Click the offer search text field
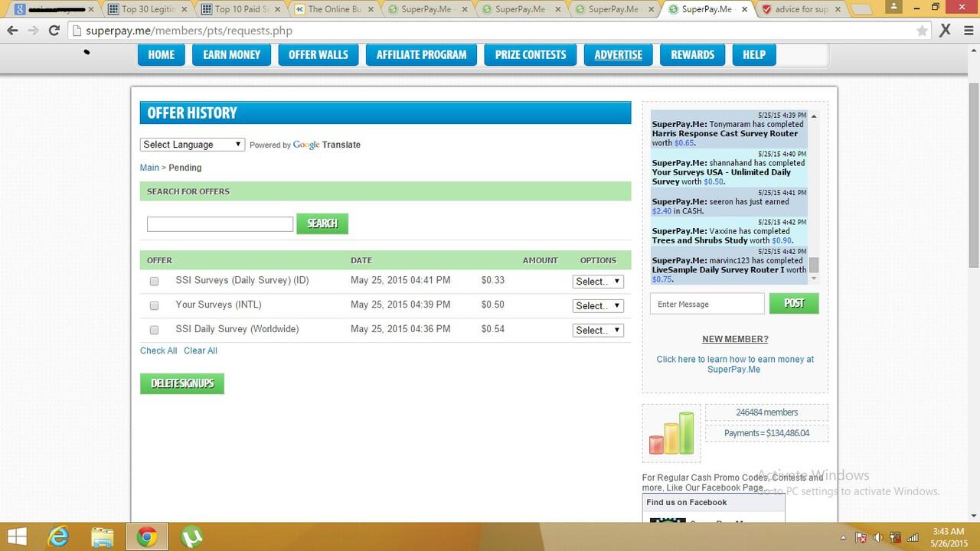 click(220, 224)
